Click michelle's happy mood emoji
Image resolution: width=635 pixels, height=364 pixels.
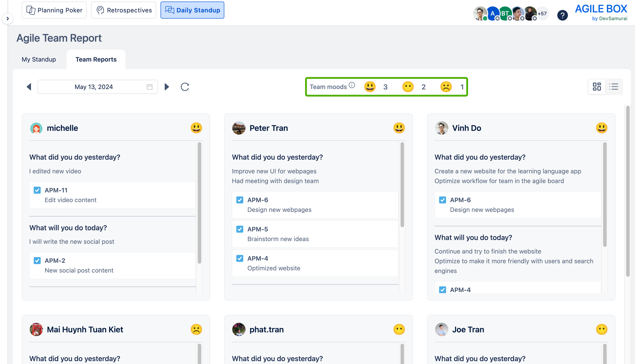click(196, 128)
